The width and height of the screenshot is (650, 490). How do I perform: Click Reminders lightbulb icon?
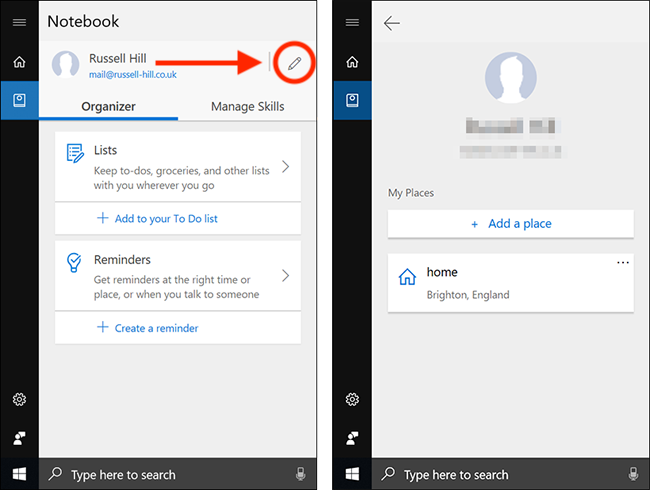pos(74,263)
